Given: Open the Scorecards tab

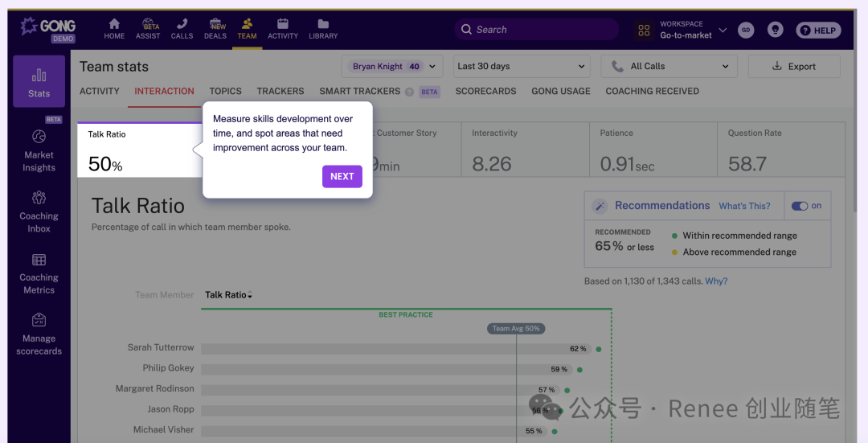Looking at the screenshot, I should click(x=486, y=92).
